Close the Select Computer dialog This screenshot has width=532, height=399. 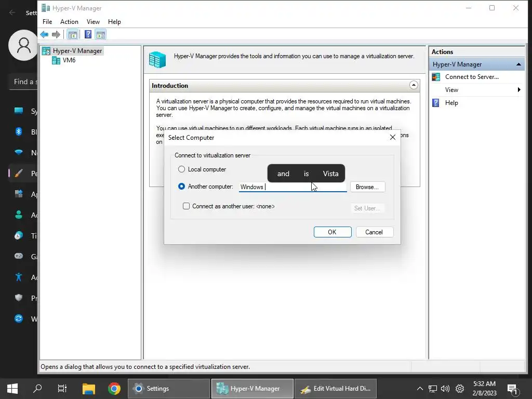point(393,137)
